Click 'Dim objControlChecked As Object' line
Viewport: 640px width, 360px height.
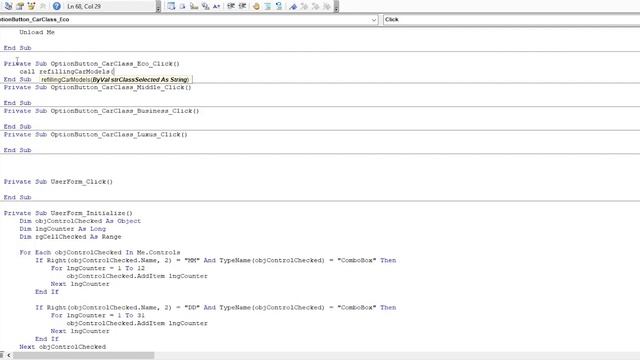pos(80,221)
